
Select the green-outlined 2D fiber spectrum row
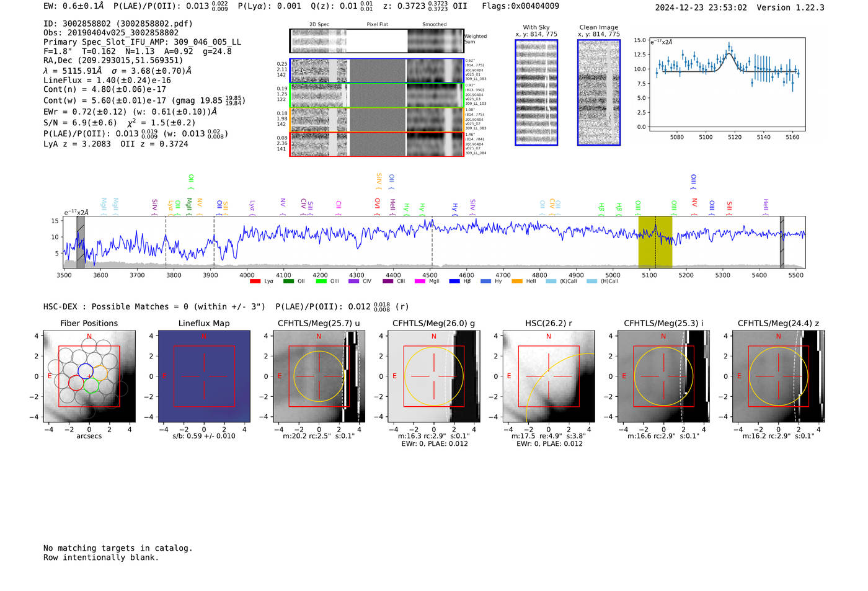[376, 96]
